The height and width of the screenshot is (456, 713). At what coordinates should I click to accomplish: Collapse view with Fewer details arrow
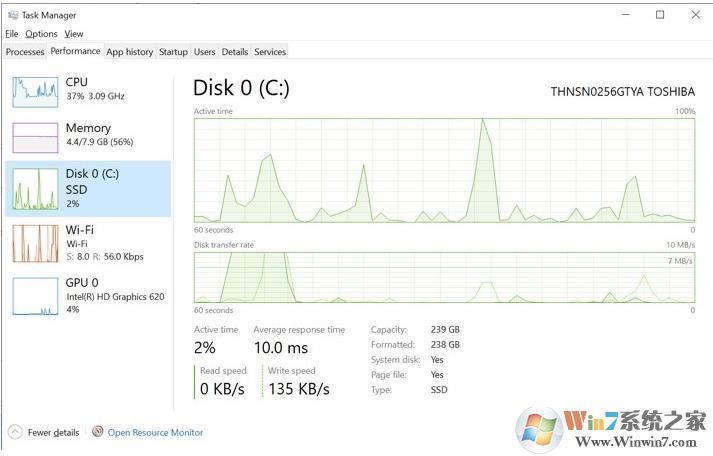tap(15, 433)
